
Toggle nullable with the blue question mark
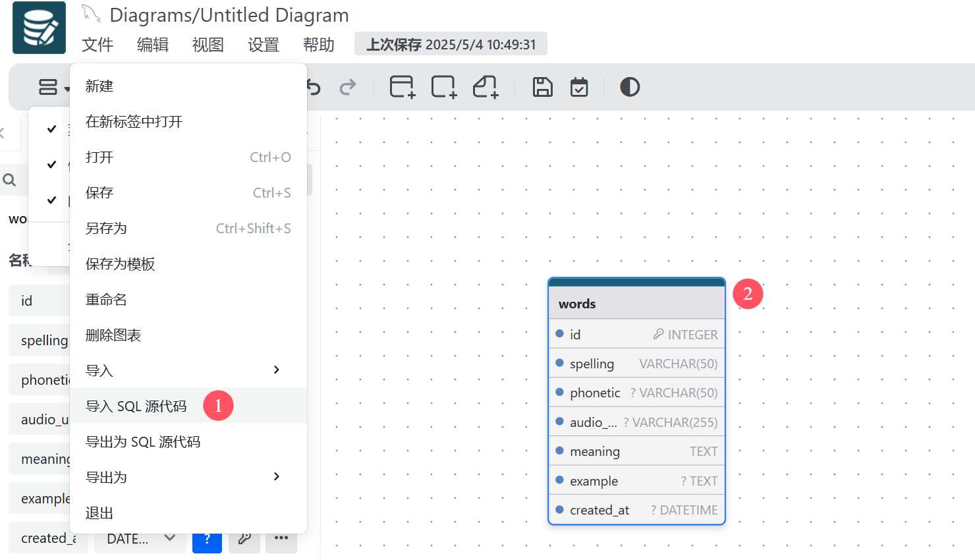[x=208, y=539]
